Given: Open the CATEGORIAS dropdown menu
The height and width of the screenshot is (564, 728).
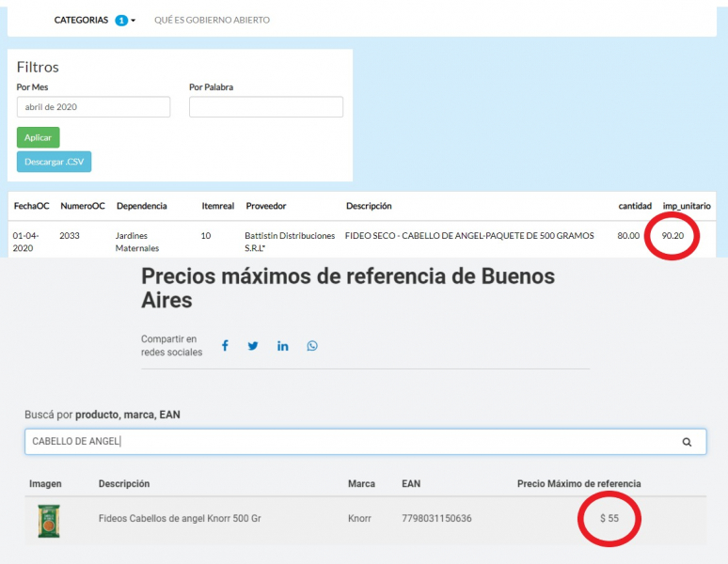Looking at the screenshot, I should 95,20.
